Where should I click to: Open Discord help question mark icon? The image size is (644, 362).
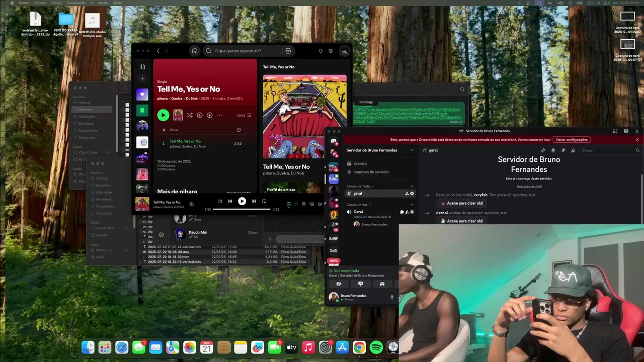(626, 131)
